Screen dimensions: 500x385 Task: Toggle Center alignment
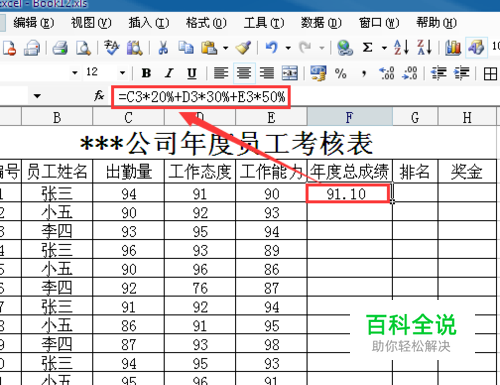coord(244,73)
